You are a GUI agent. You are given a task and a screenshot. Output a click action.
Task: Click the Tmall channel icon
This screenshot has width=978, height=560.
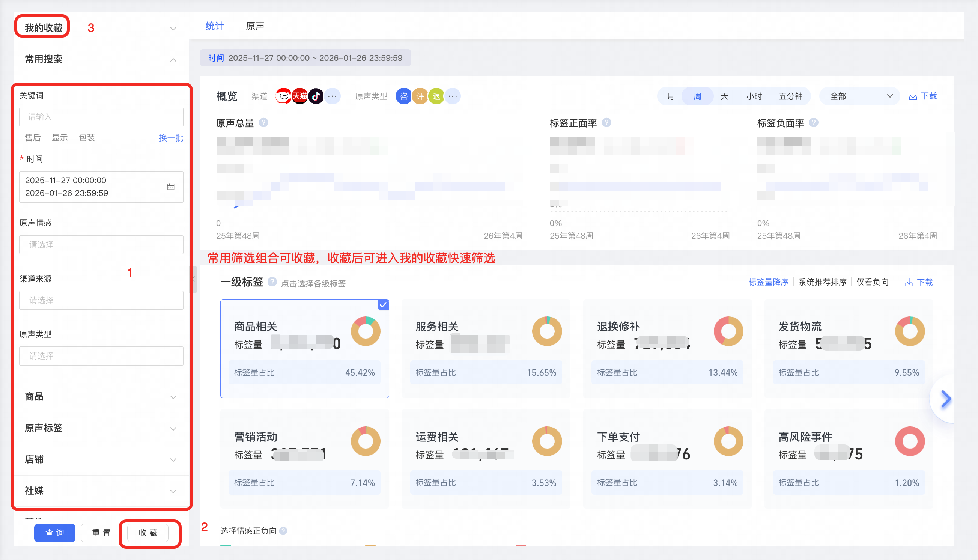[299, 96]
